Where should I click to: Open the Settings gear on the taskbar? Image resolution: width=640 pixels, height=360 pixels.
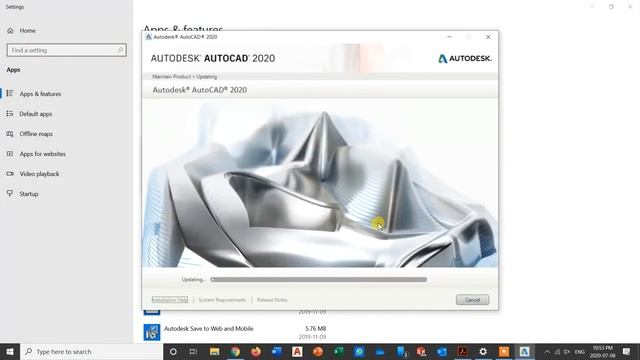pyautogui.click(x=483, y=351)
